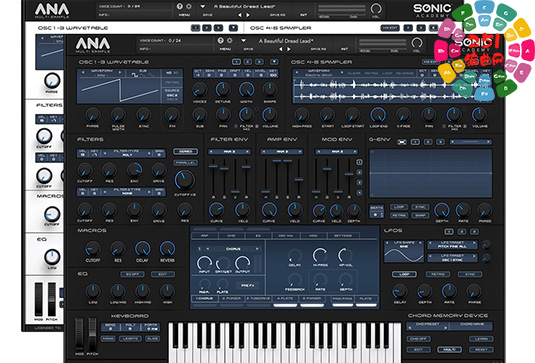Select oscillator 2 button in OSC 1-3 Wavetable

(248, 62)
